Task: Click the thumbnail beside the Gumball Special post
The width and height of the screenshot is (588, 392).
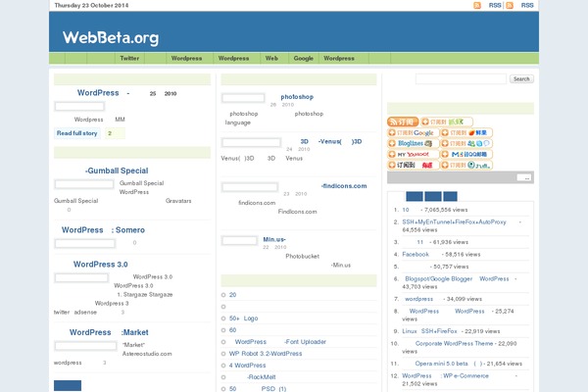Action: pos(84,184)
